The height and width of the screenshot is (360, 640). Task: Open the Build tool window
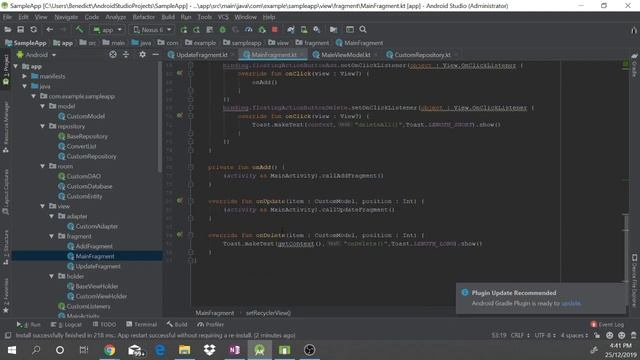coord(177,324)
